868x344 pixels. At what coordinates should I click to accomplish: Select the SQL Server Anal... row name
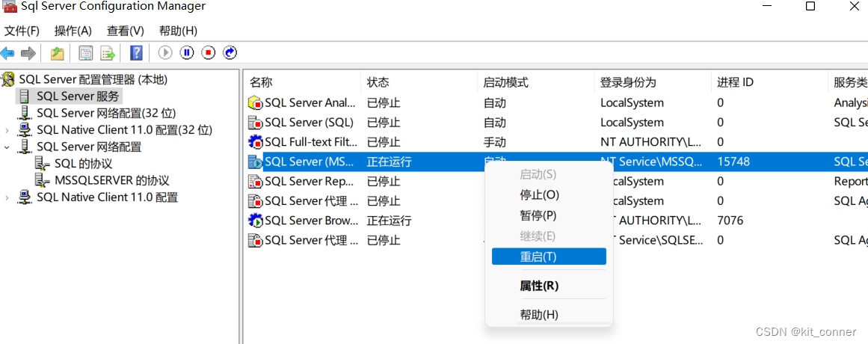pyautogui.click(x=312, y=103)
